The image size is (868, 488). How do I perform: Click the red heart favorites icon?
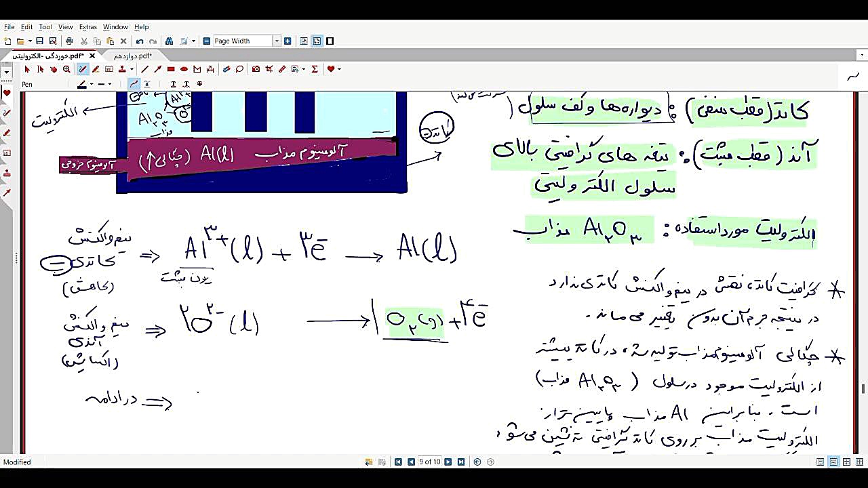[331, 69]
